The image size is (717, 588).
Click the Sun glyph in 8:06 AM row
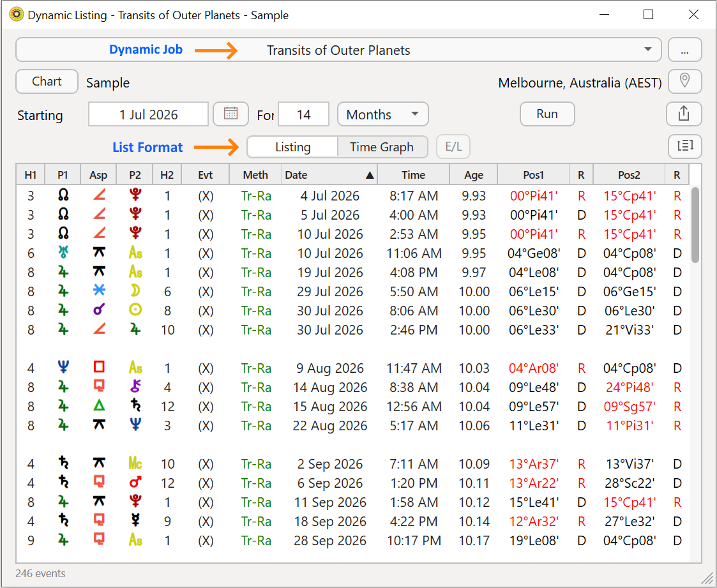pos(135,310)
